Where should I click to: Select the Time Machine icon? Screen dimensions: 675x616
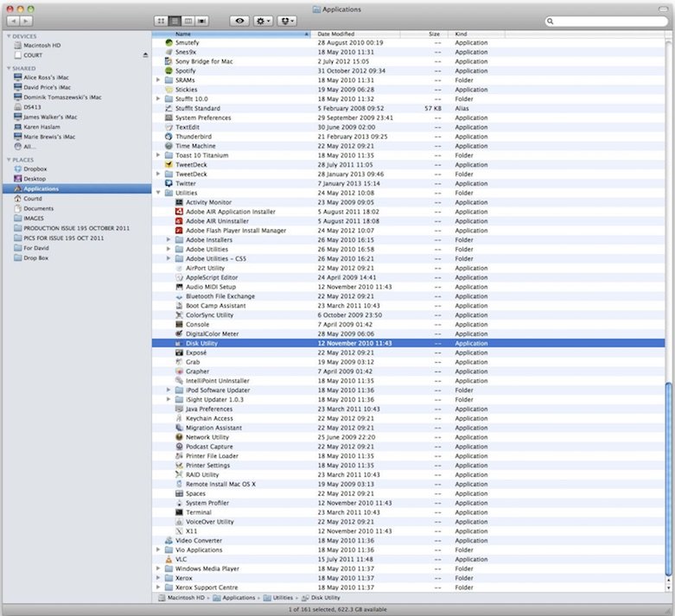(169, 146)
